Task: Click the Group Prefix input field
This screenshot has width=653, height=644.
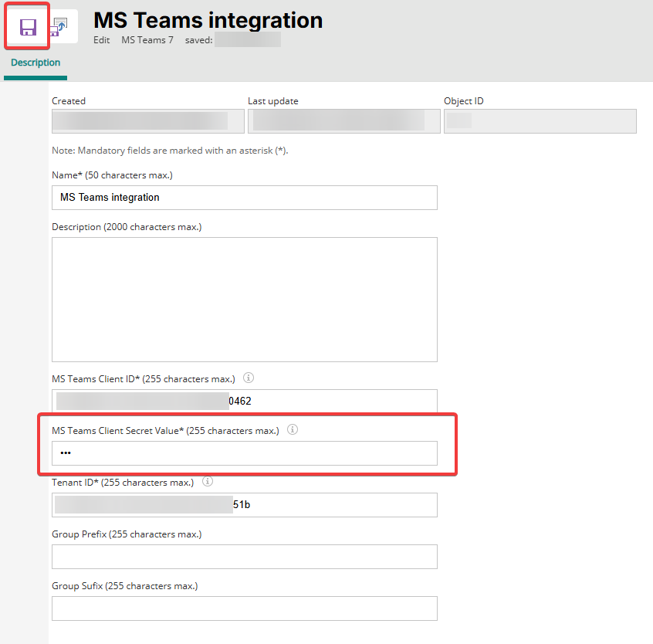Action: click(x=245, y=557)
